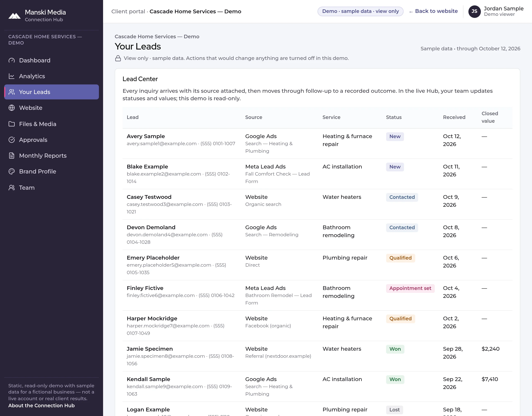Open About the Connection Hub link

(41, 406)
